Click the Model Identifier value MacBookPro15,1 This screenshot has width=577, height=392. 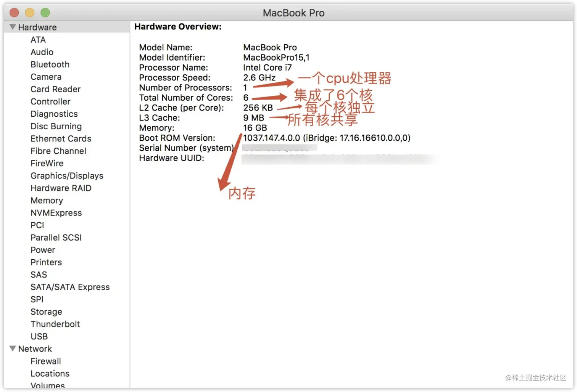tap(276, 58)
